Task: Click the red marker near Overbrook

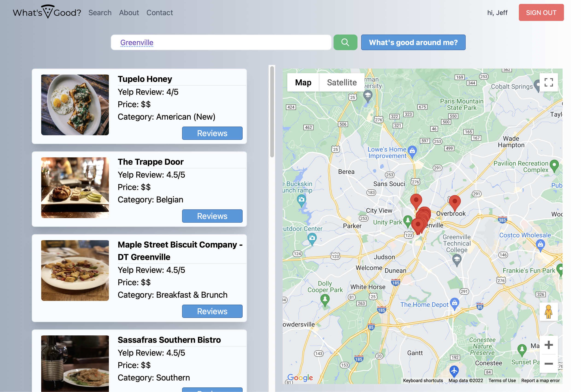Action: coord(454,203)
